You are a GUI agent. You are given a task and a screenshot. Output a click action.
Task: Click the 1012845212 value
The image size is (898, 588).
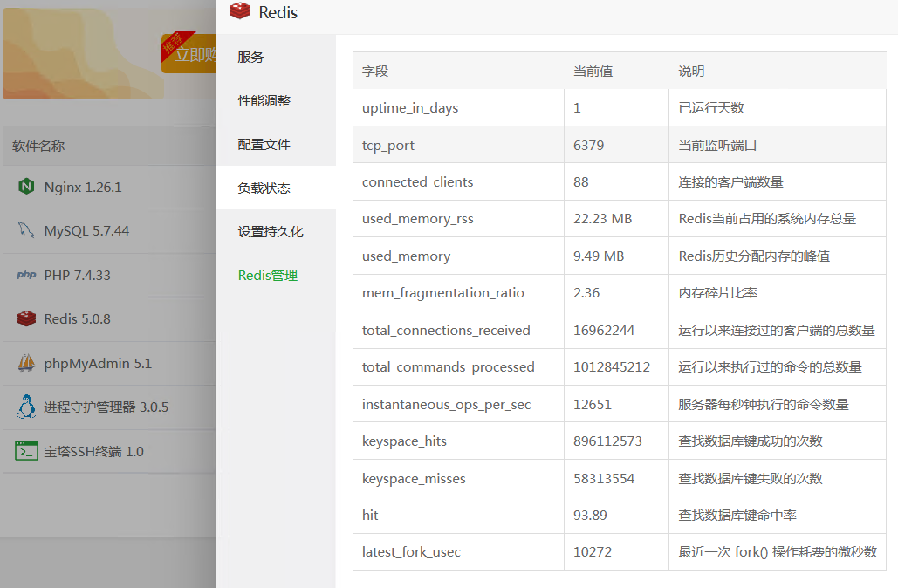tap(612, 367)
